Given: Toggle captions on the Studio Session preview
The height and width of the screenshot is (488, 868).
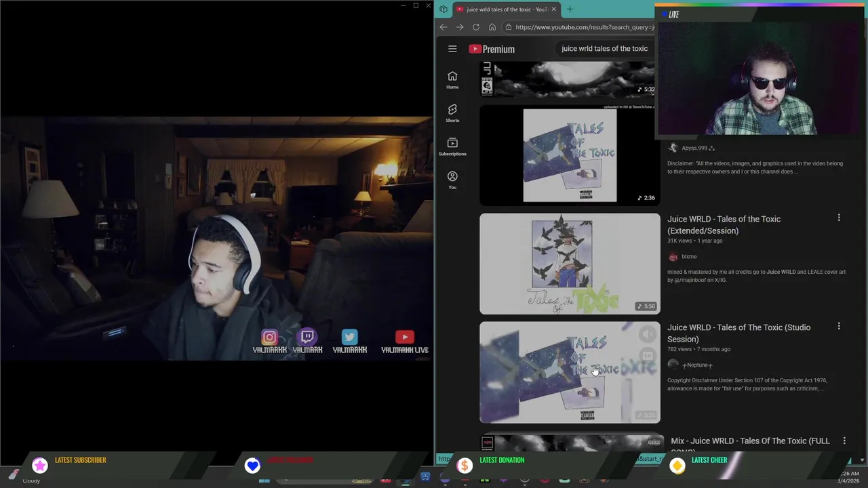Looking at the screenshot, I should (x=648, y=356).
